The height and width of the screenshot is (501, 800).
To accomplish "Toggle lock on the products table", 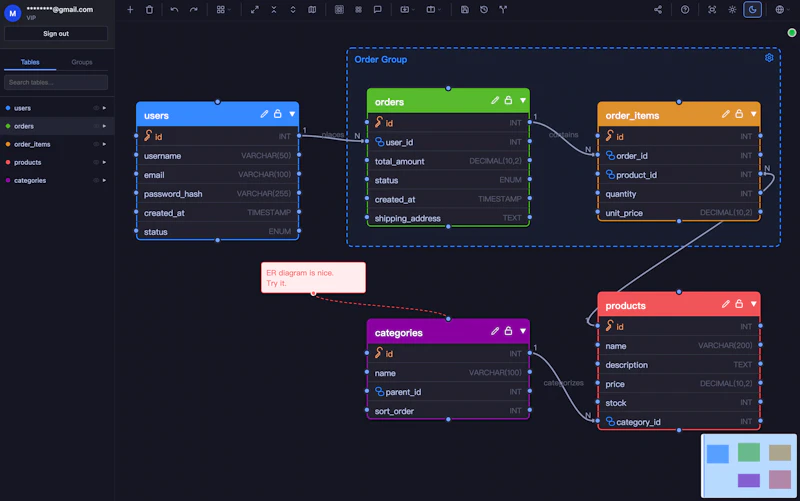I will click(x=739, y=304).
